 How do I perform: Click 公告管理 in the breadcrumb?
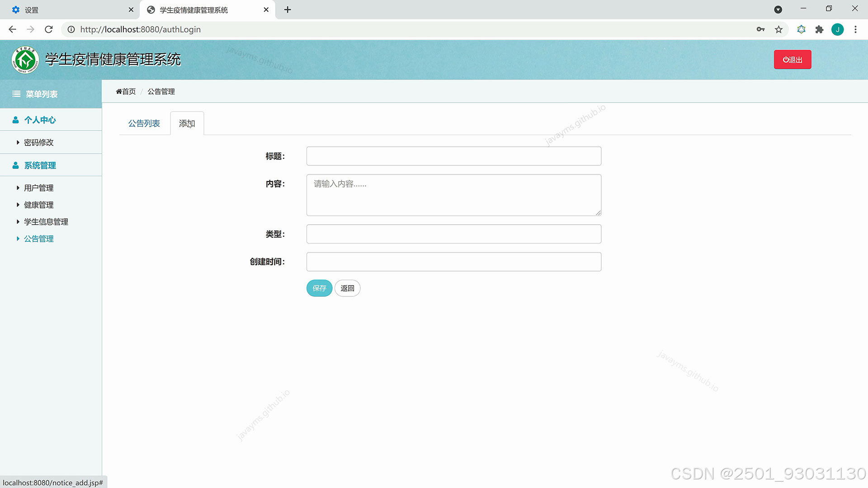tap(161, 91)
